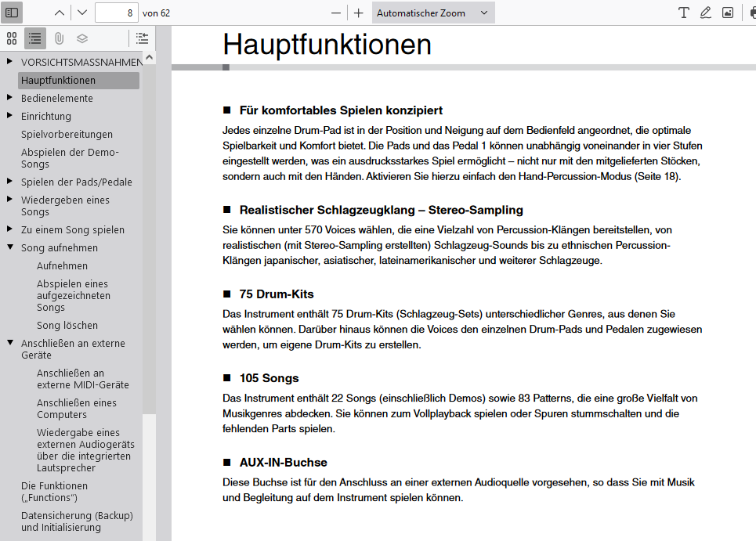Image resolution: width=756 pixels, height=541 pixels.
Task: Open VORSICHTSMASSNAHMEN outline link
Action: coord(81,62)
